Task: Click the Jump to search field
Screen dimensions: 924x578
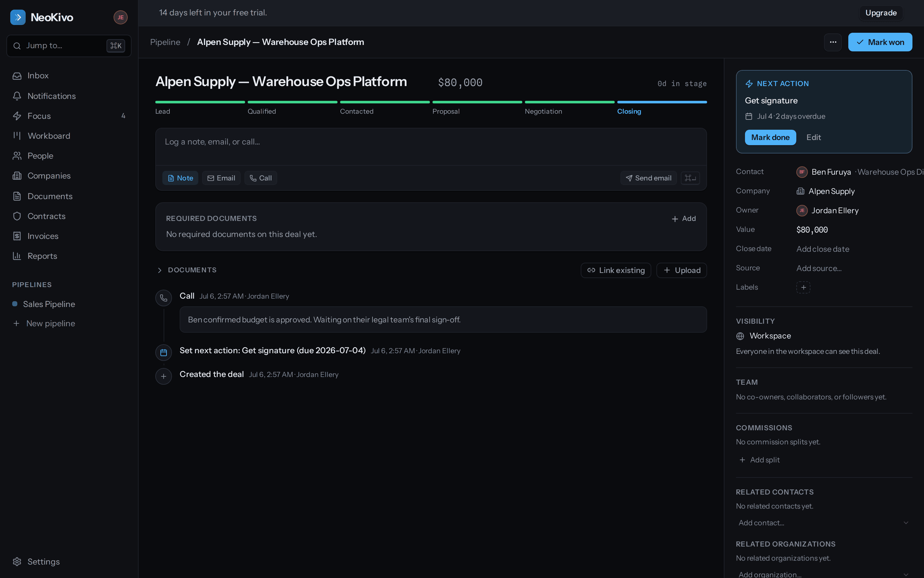Action: pyautogui.click(x=69, y=46)
